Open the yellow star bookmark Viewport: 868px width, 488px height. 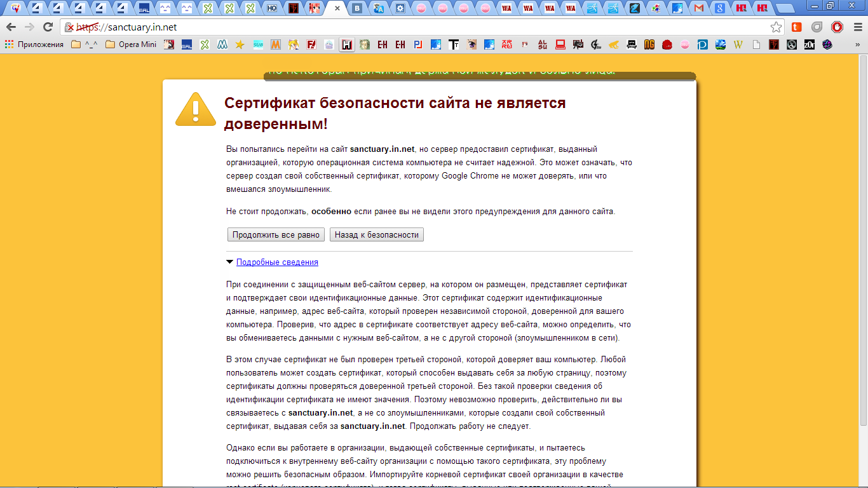(x=240, y=44)
